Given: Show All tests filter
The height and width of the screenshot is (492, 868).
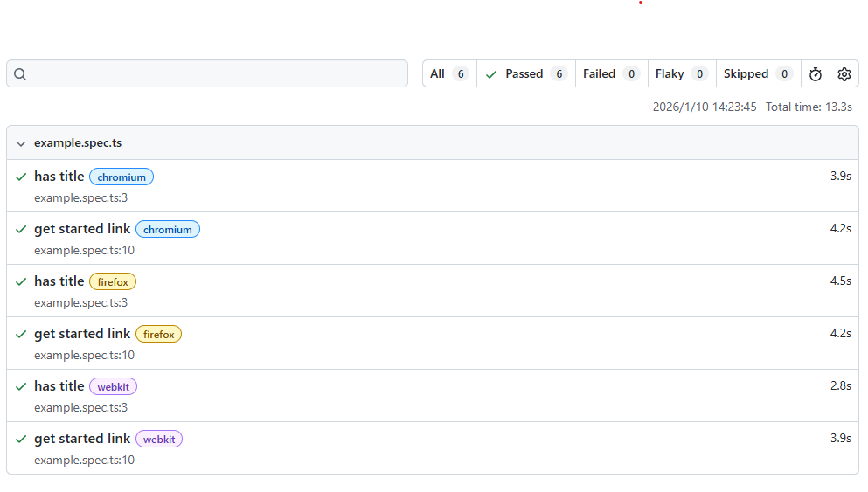Looking at the screenshot, I should pyautogui.click(x=449, y=74).
